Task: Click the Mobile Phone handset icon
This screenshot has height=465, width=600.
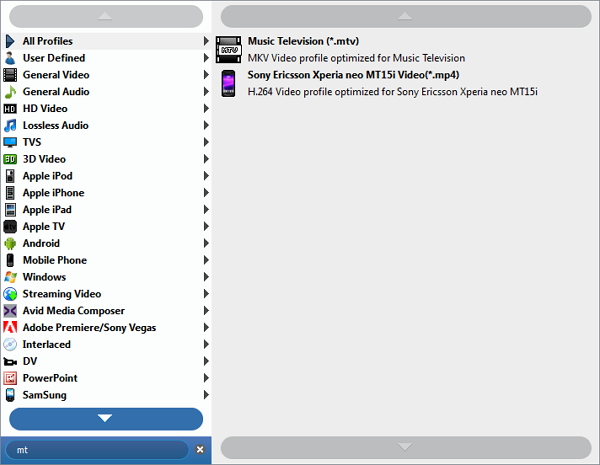Action: [10, 260]
